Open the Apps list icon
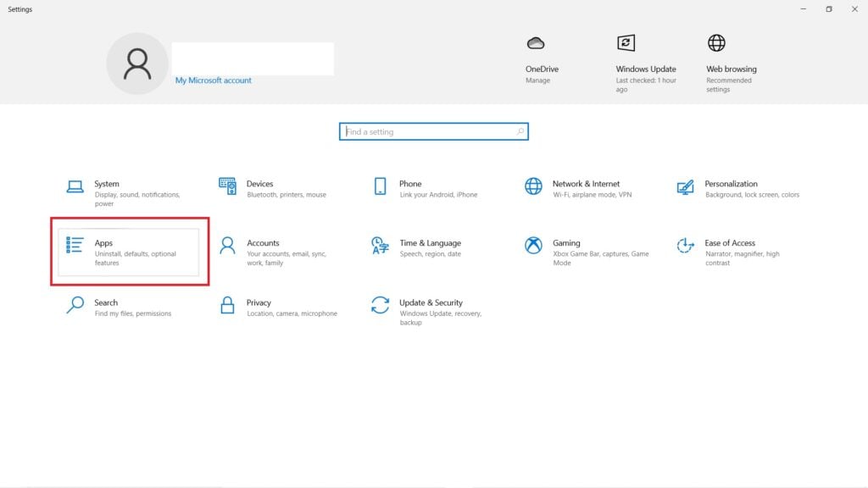 [75, 245]
